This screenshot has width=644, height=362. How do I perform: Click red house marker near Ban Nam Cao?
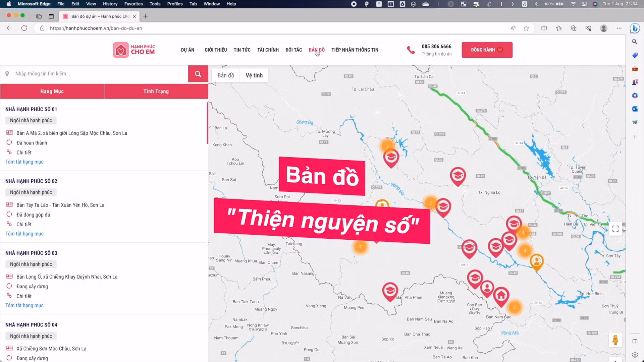click(501, 297)
